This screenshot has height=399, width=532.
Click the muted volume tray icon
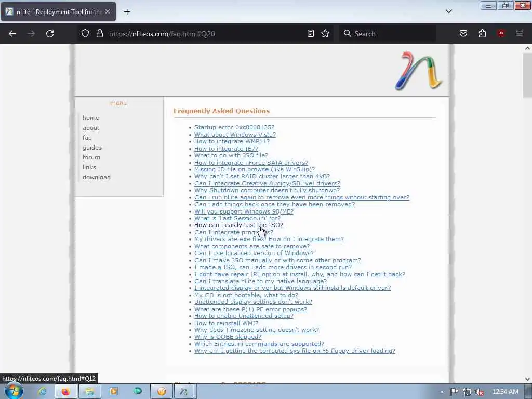(x=480, y=392)
